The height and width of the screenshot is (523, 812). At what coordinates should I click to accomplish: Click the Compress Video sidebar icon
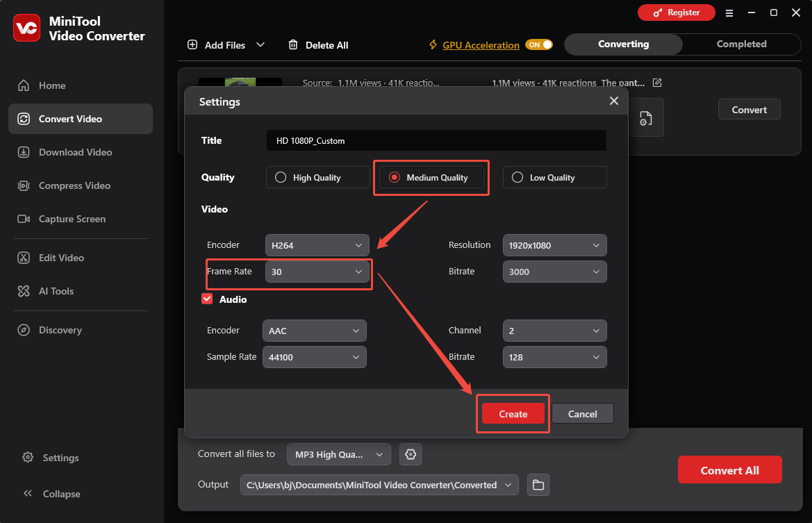pos(24,185)
